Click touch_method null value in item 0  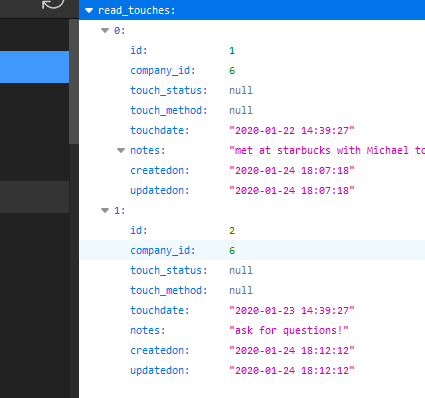point(241,110)
